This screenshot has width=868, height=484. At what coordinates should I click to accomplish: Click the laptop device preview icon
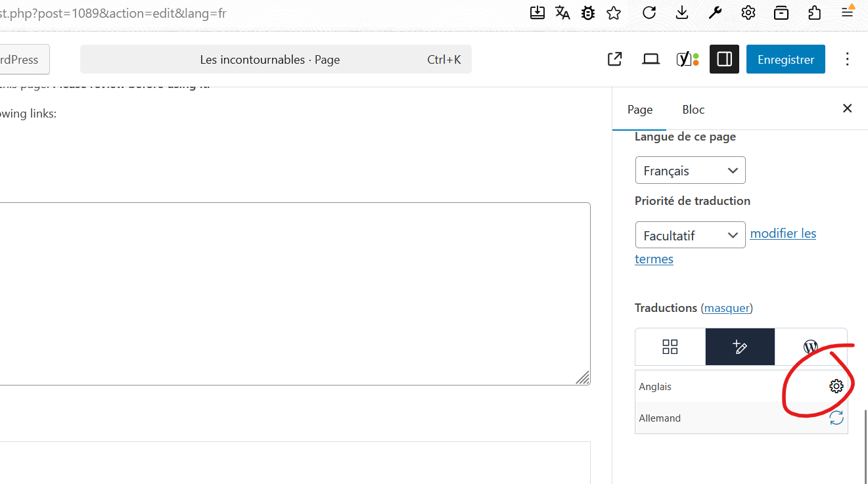click(651, 60)
